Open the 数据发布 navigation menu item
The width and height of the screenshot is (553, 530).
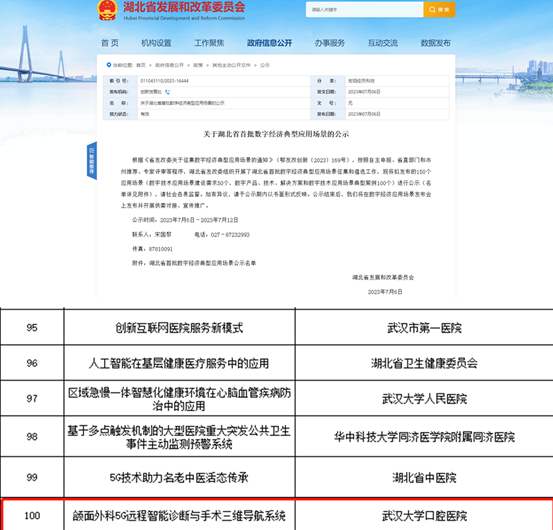point(436,43)
